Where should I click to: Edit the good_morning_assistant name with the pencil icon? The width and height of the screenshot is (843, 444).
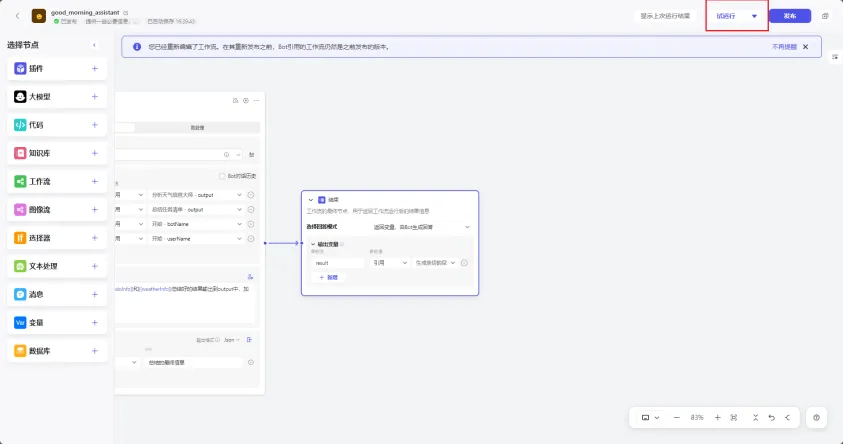pyautogui.click(x=126, y=12)
